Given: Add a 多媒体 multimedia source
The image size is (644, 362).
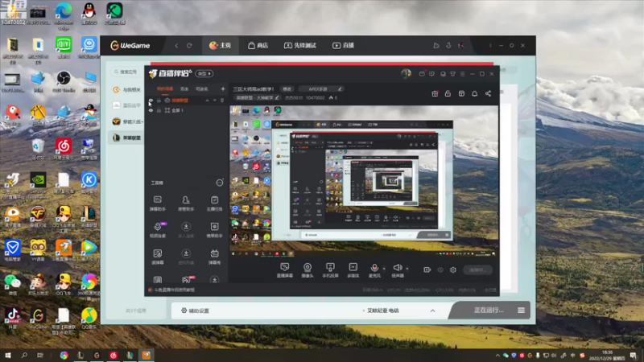Looking at the screenshot, I should click(x=353, y=270).
